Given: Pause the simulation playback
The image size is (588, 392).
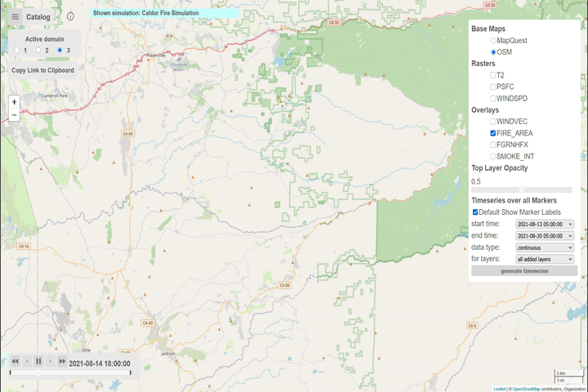Looking at the screenshot, I should click(38, 361).
